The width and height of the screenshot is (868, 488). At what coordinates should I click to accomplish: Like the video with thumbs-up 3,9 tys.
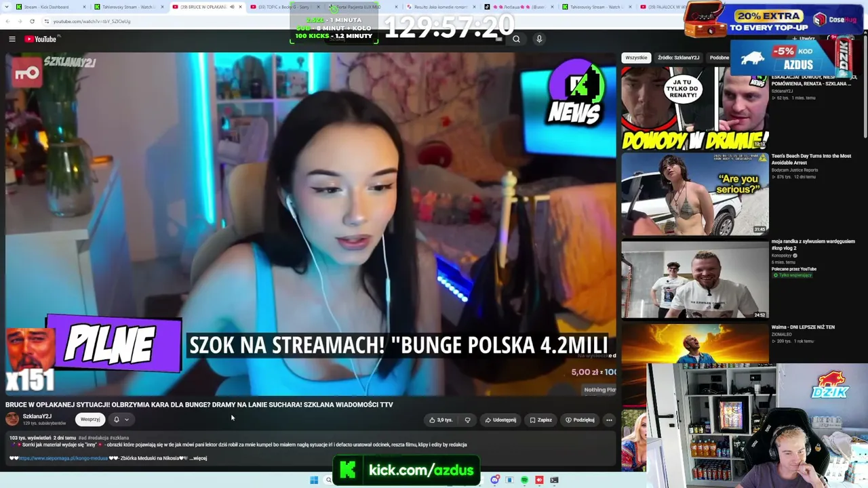pyautogui.click(x=441, y=420)
